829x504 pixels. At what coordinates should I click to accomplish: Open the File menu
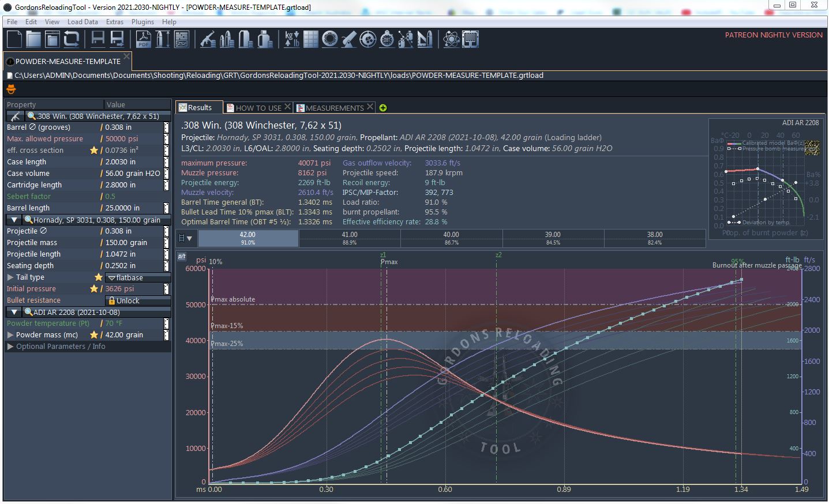coord(12,22)
